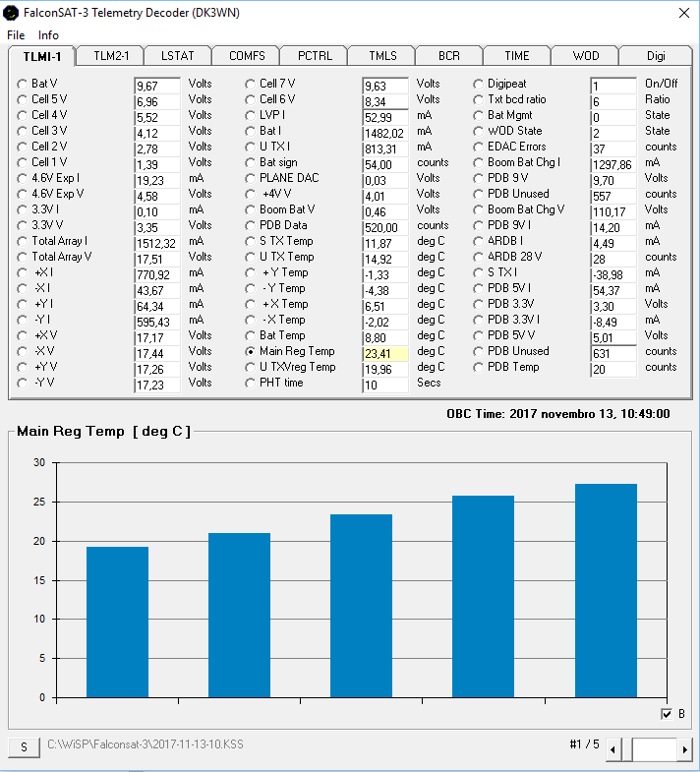Select the Total Array V radio button
The height and width of the screenshot is (772, 700).
click(22, 258)
